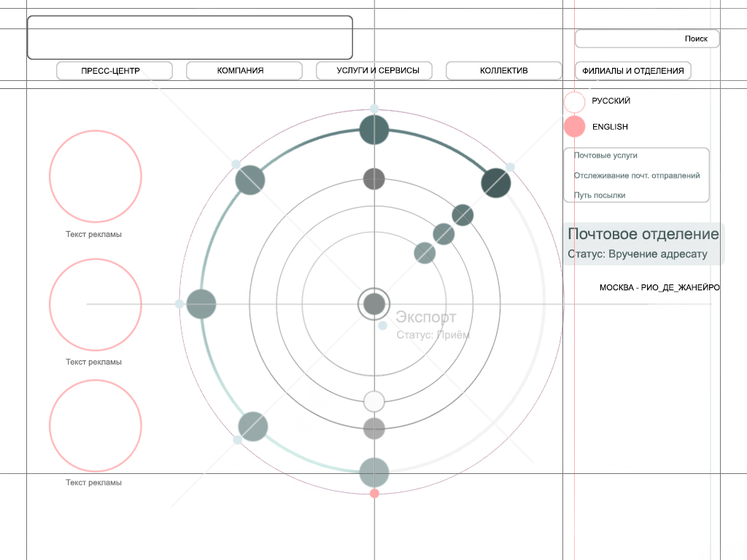The height and width of the screenshot is (560, 747).
Task: Click the Поиск search field
Action: (x=647, y=39)
